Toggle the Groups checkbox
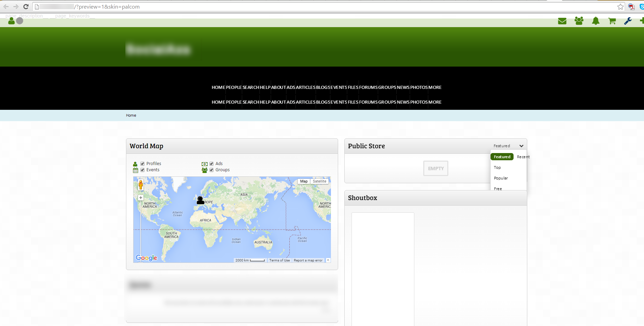The height and width of the screenshot is (326, 644). coord(211,170)
